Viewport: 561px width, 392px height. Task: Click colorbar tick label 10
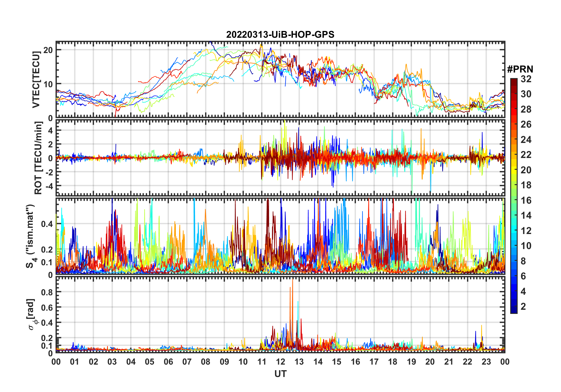526,246
